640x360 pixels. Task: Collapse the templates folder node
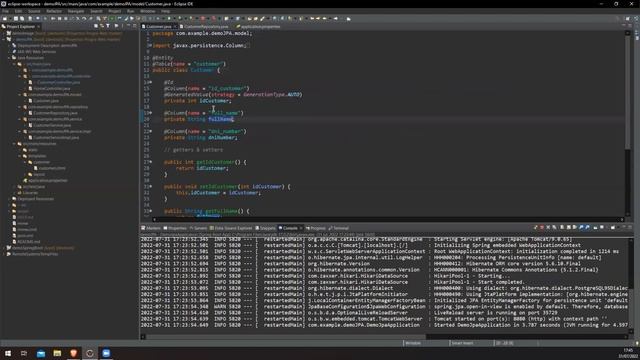20,156
